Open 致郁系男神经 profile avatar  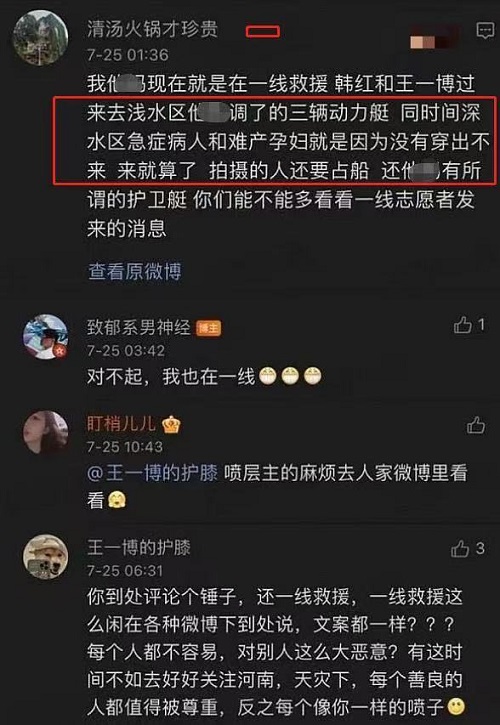45,337
